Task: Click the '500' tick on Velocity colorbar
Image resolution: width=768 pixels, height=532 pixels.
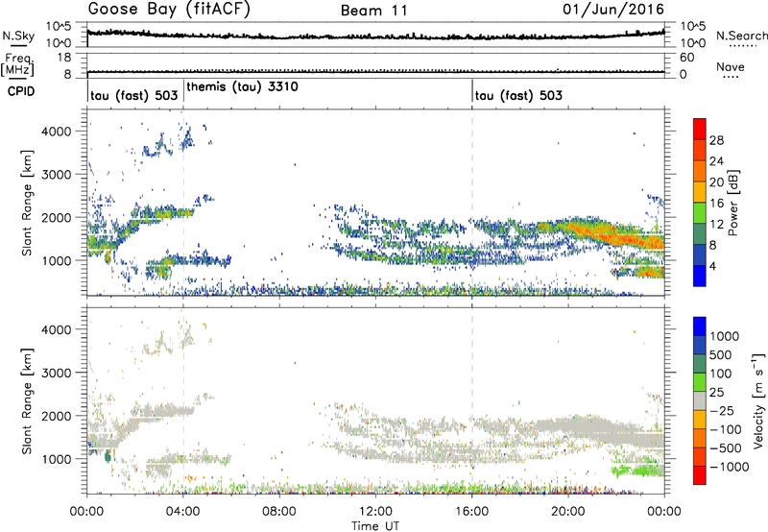Action: pos(720,354)
